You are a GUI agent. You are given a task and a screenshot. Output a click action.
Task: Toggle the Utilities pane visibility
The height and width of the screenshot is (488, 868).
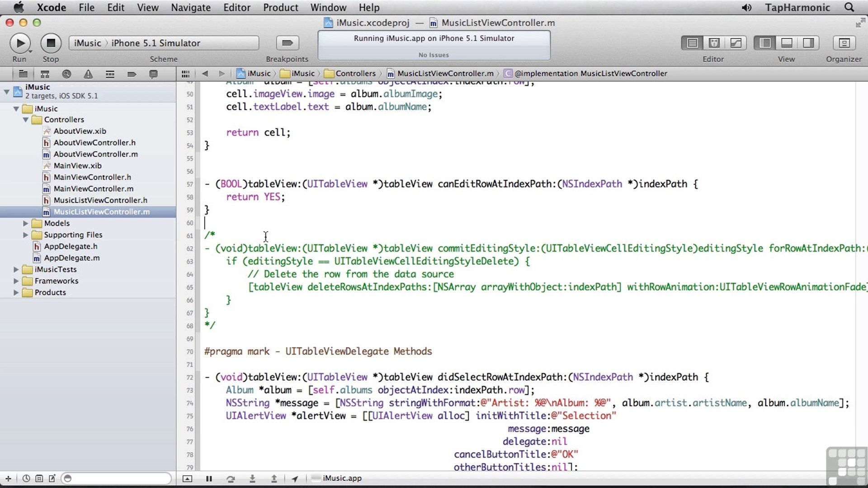pyautogui.click(x=808, y=43)
